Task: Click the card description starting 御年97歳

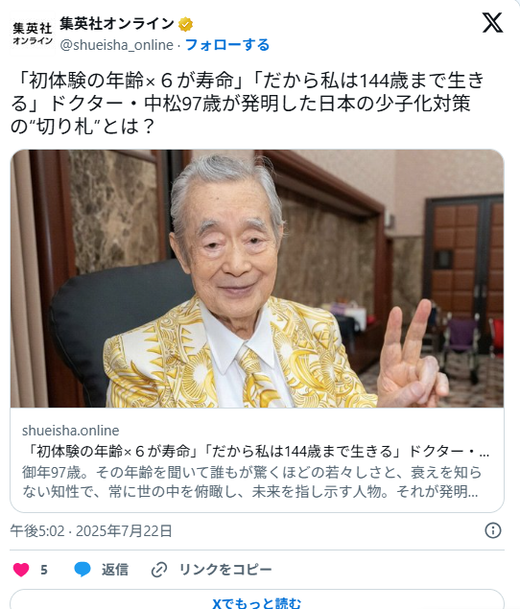Action: pos(252,482)
